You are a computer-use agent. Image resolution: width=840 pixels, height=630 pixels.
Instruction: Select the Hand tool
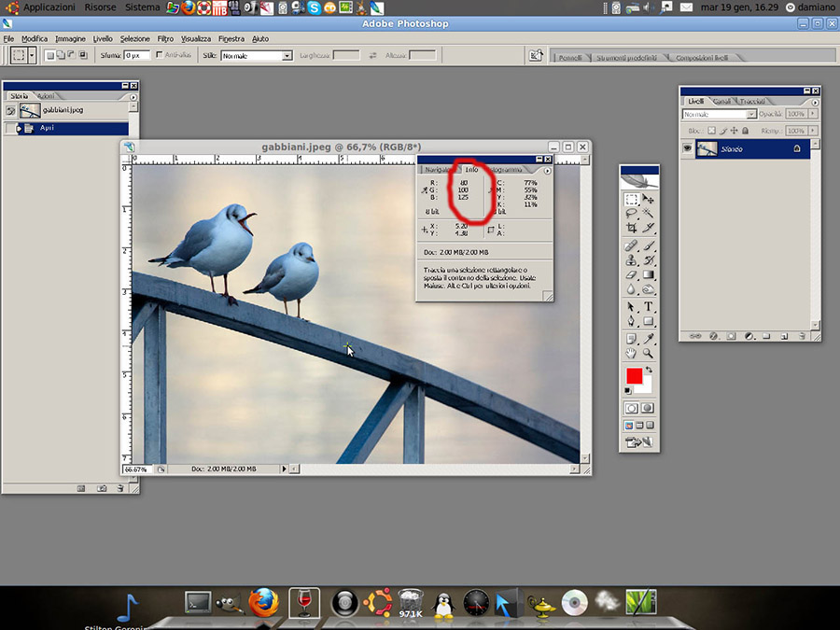point(632,354)
